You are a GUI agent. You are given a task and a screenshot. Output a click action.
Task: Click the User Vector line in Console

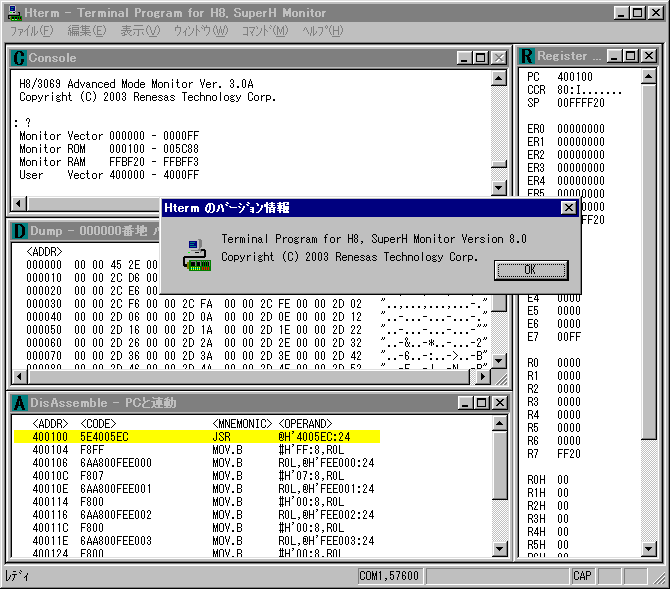109,175
